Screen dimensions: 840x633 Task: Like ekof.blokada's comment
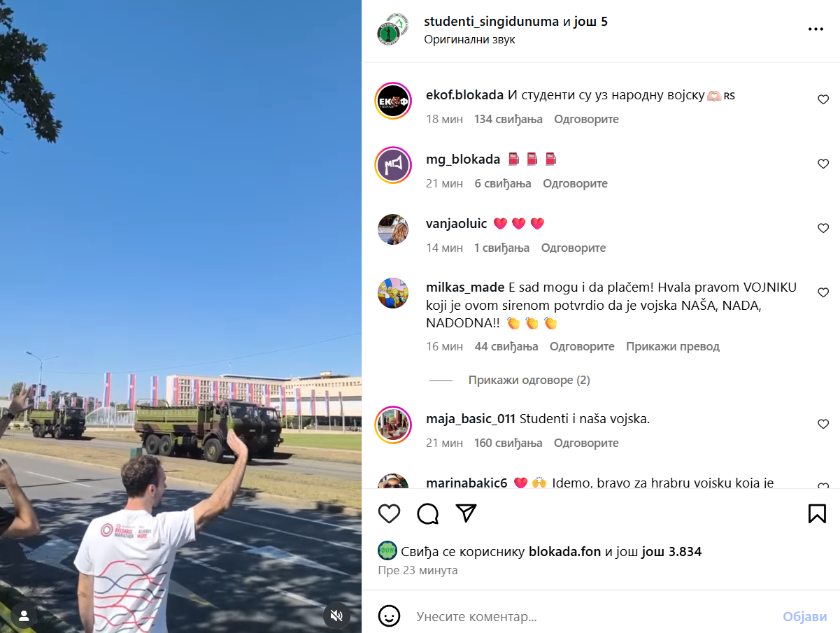click(823, 100)
